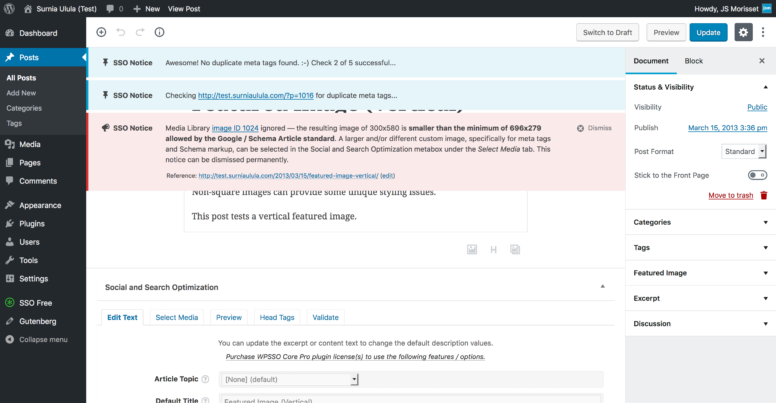Switch to the Document tab

coord(651,61)
